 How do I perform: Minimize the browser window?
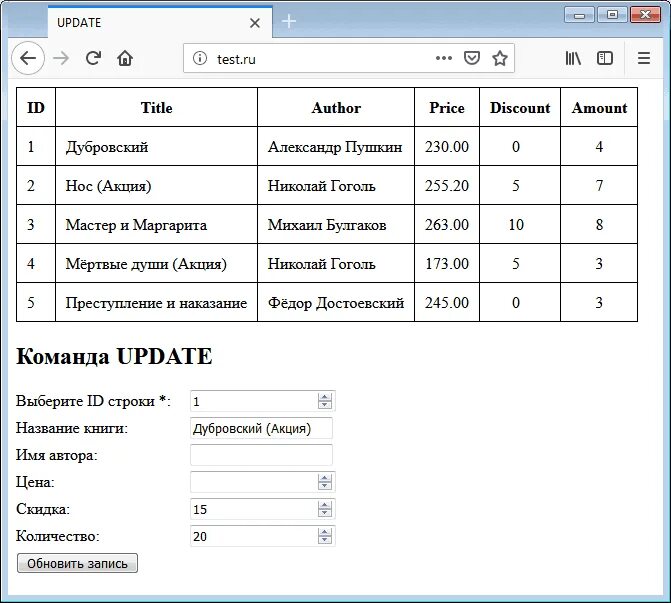click(x=579, y=15)
